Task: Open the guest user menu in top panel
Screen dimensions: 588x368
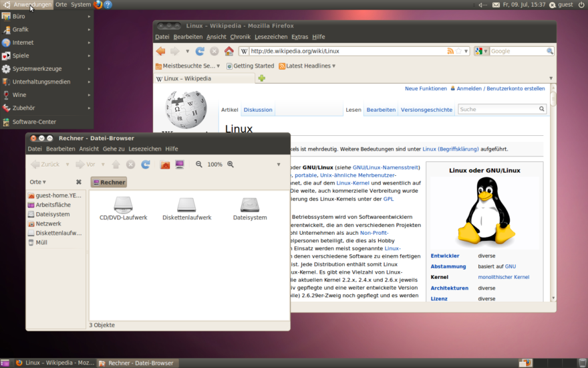Action: [x=561, y=5]
